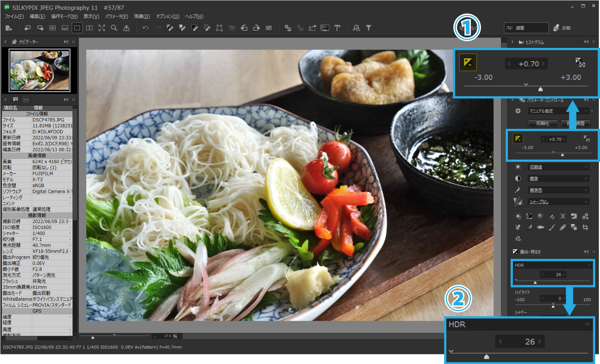Viewport: 600px width, 364px height.
Task: Click the preview zoom slider under image
Action: (x=115, y=336)
